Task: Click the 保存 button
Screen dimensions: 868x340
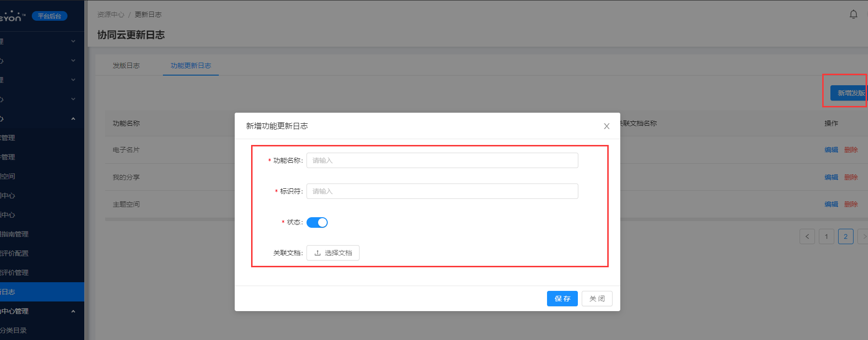Action: click(x=562, y=299)
